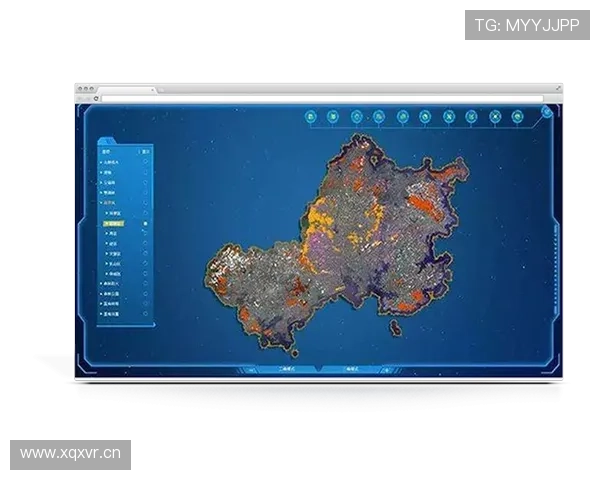The height and width of the screenshot is (480, 600).
Task: Expand the child item directly below the highlighted layer
Action: pos(107,233)
